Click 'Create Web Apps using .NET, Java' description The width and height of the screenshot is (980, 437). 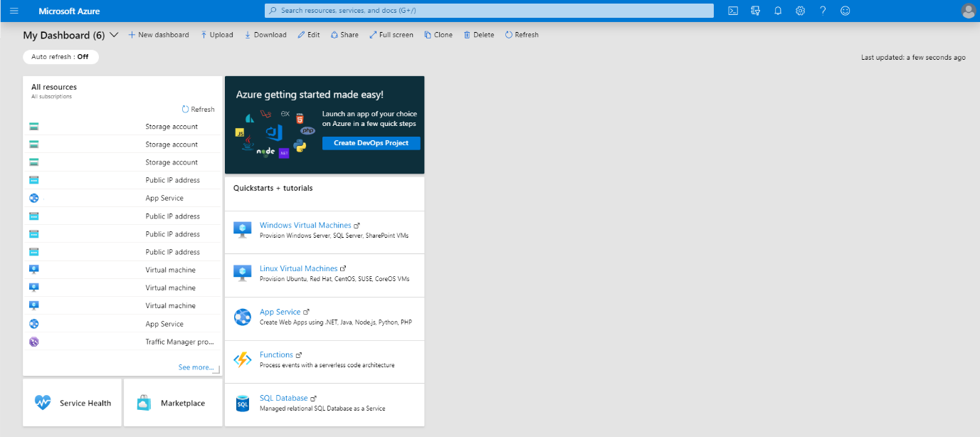(x=336, y=322)
